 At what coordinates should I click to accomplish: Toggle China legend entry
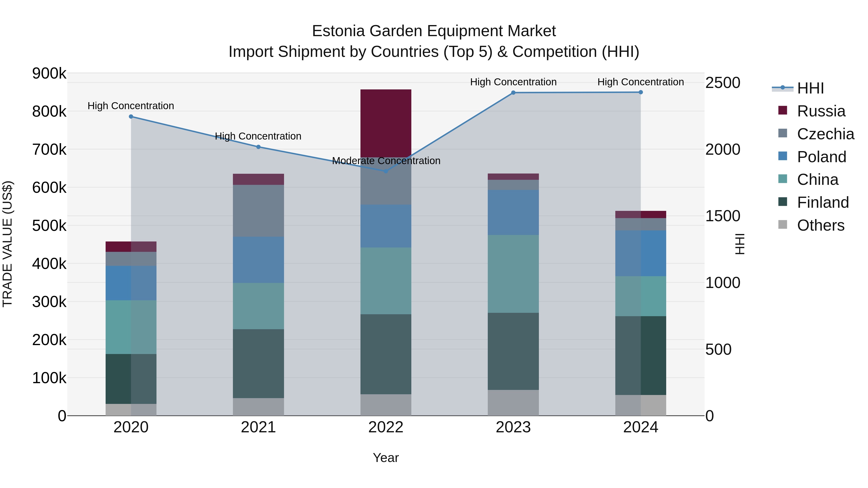pyautogui.click(x=808, y=179)
